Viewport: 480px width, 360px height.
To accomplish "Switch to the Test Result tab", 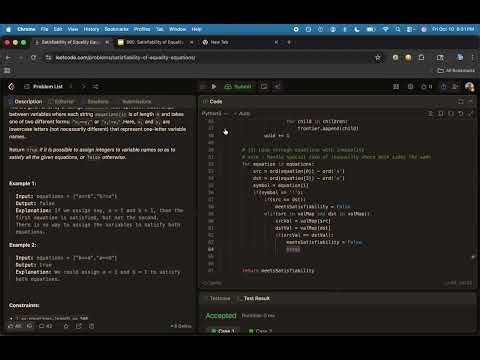I will tap(253, 298).
